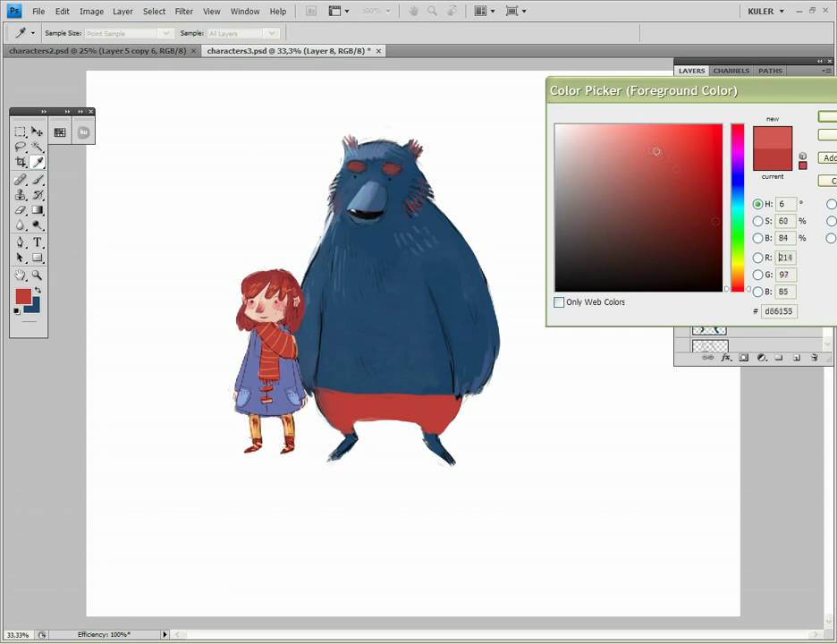Screen dimensions: 837x644
Task: Select the Clone Stamp tool
Action: pos(21,195)
